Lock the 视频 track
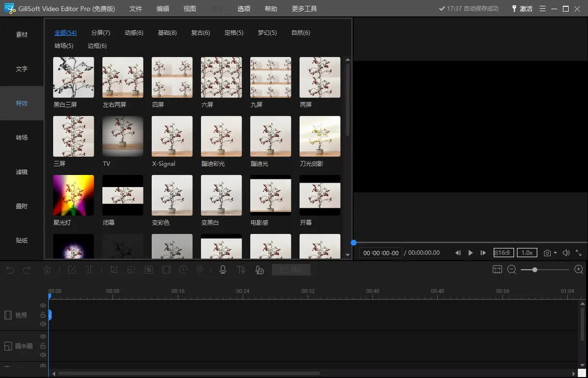This screenshot has height=378, width=588. [43, 315]
